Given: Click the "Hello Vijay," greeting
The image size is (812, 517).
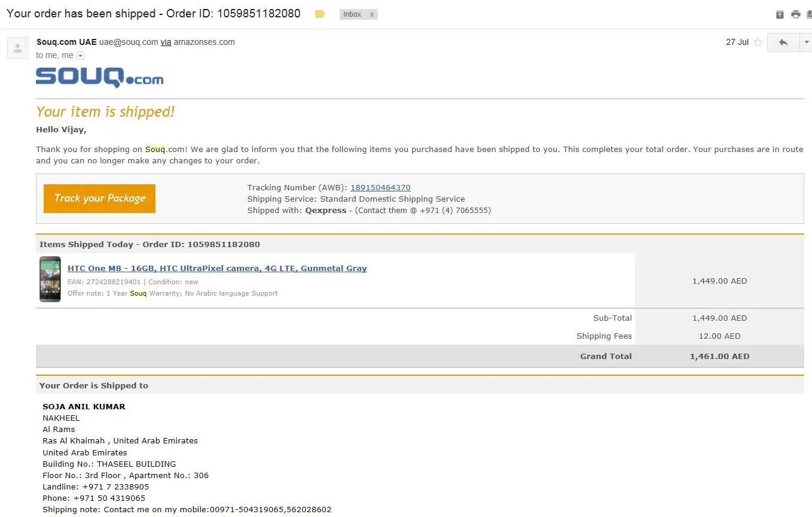Looking at the screenshot, I should [x=61, y=130].
